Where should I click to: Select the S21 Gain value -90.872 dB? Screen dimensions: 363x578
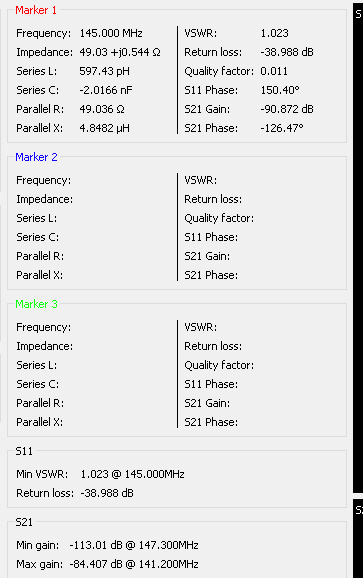pos(287,109)
